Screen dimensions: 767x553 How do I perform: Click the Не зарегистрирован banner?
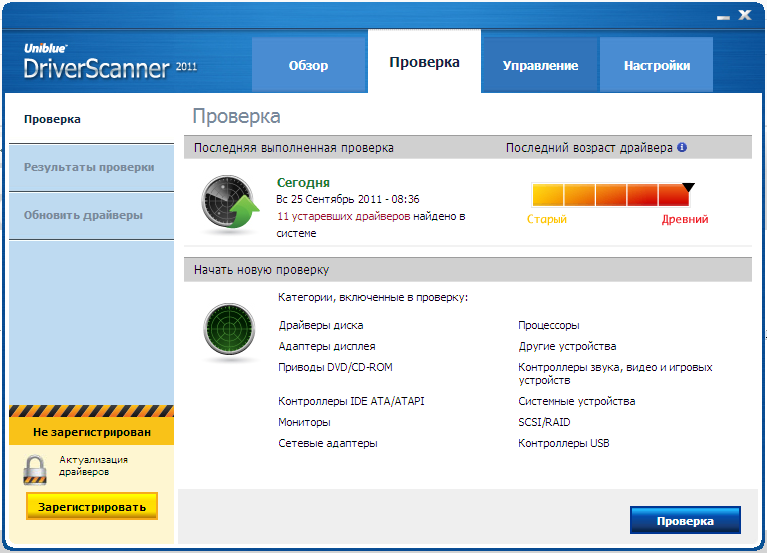click(91, 432)
